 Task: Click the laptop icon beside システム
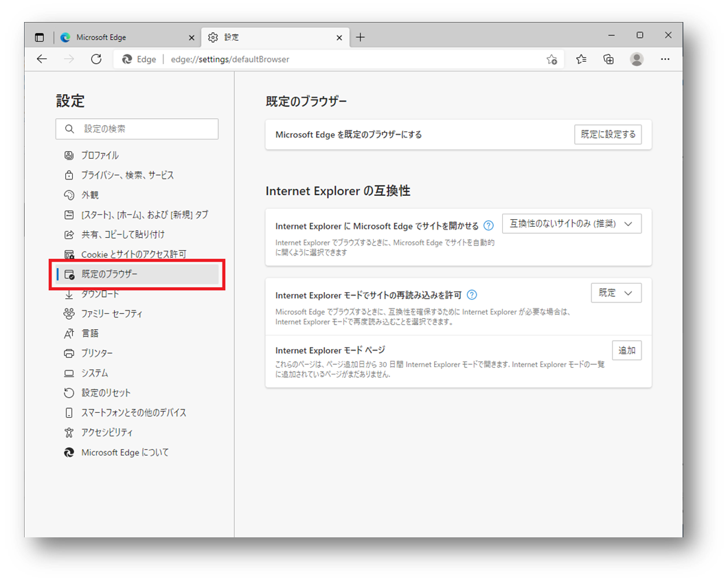click(x=69, y=373)
